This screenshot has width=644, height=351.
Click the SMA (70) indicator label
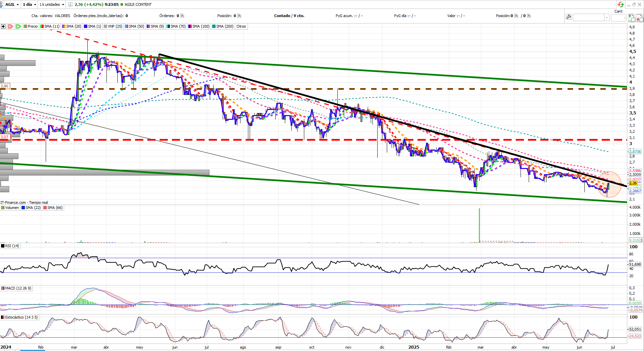(x=176, y=26)
